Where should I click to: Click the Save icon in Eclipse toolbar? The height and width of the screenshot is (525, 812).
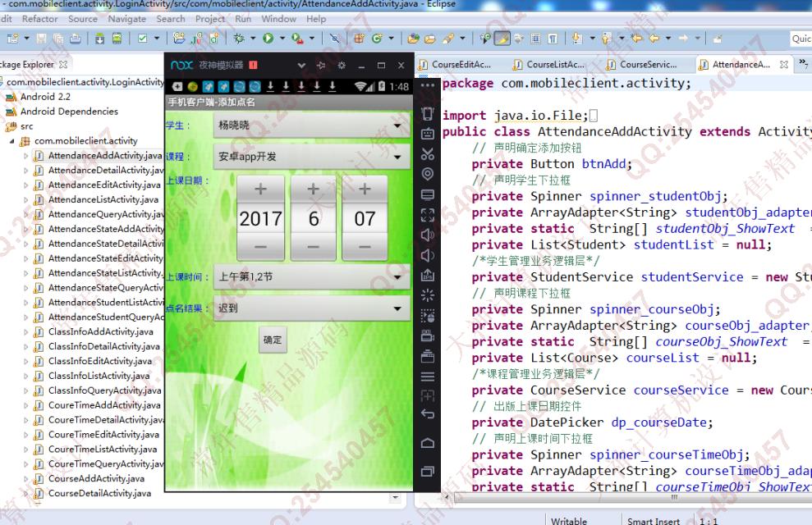41,39
